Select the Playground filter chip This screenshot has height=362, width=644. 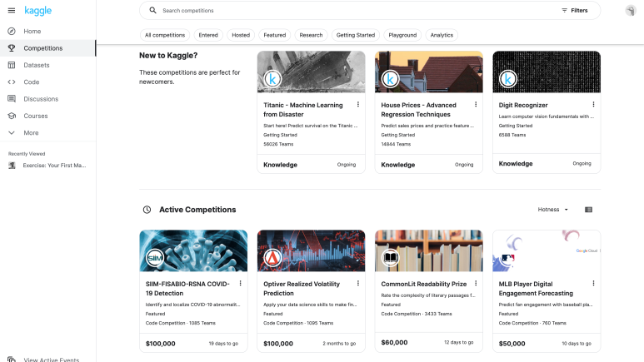tap(402, 35)
